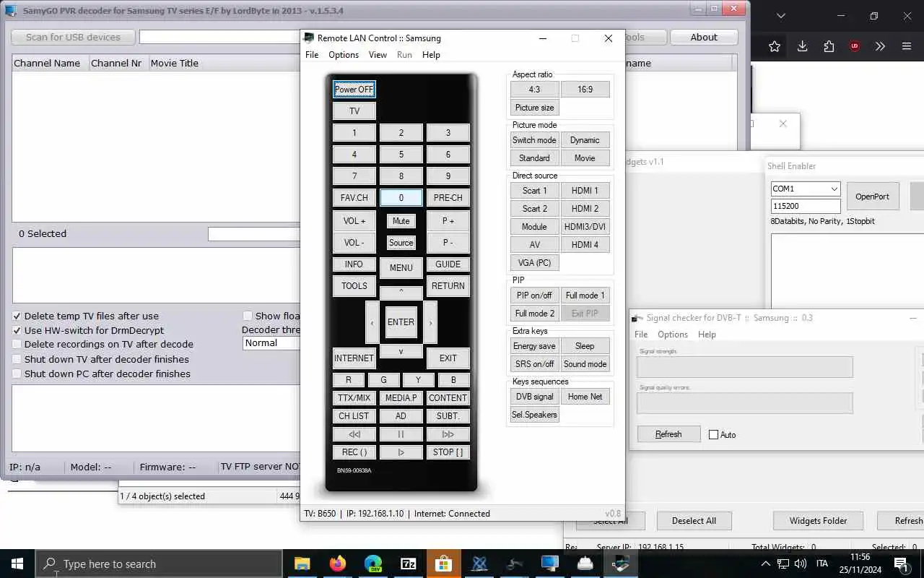Open Options menu in Signal checker window
Image resolution: width=924 pixels, height=578 pixels.
click(x=673, y=335)
